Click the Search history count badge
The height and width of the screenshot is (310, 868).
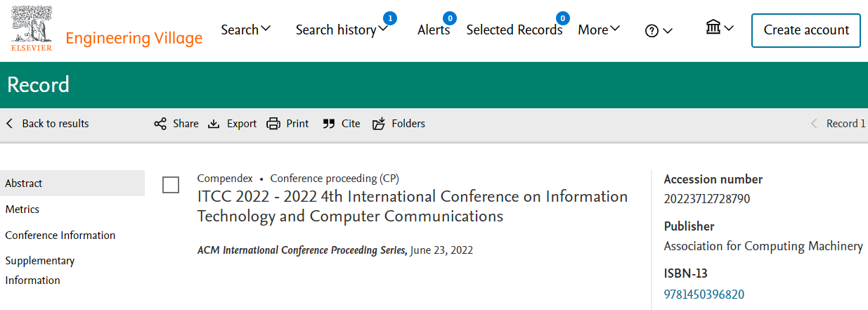(x=390, y=18)
